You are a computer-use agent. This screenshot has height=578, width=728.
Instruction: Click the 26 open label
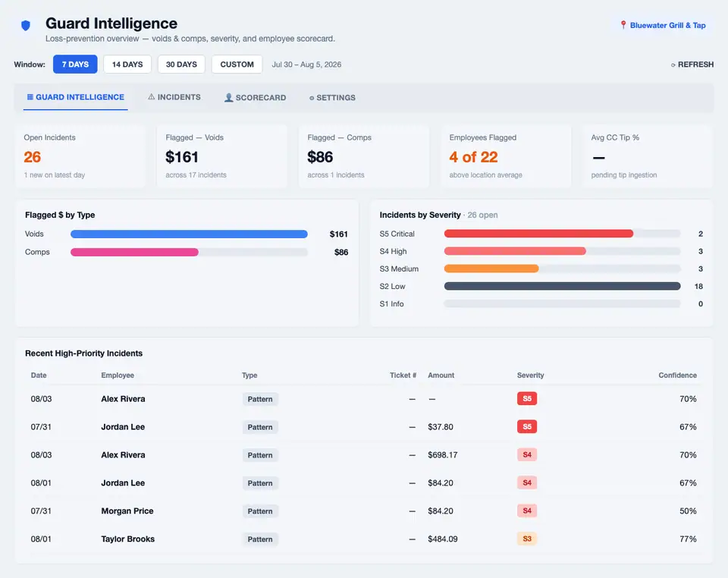coord(482,215)
